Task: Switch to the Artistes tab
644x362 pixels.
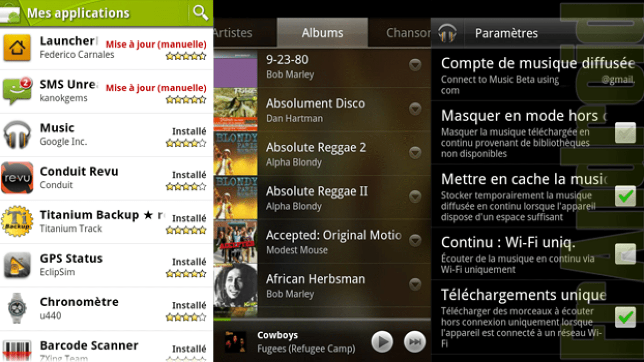Action: [233, 33]
